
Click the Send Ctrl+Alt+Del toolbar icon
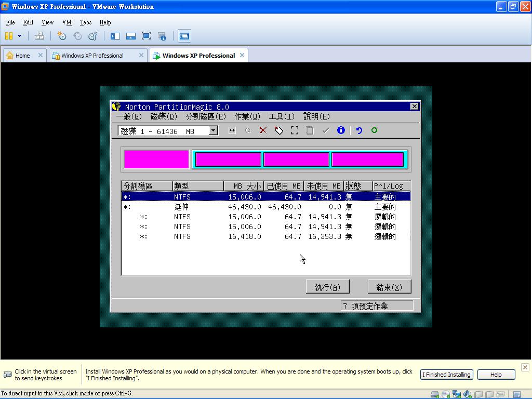(x=39, y=36)
